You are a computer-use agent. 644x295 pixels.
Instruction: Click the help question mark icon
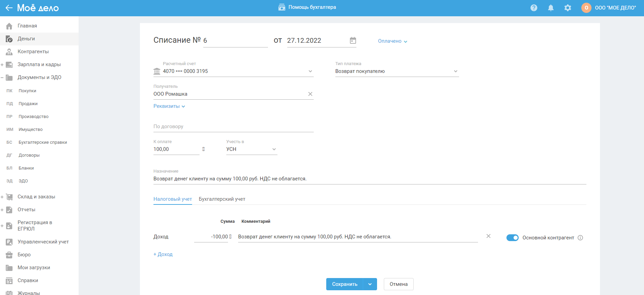point(534,8)
